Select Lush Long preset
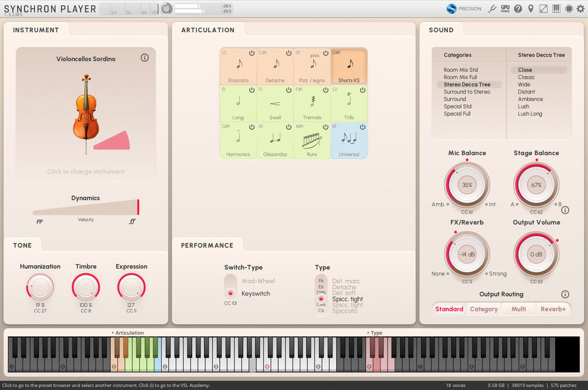Image resolution: width=588 pixels, height=390 pixels. click(x=530, y=114)
